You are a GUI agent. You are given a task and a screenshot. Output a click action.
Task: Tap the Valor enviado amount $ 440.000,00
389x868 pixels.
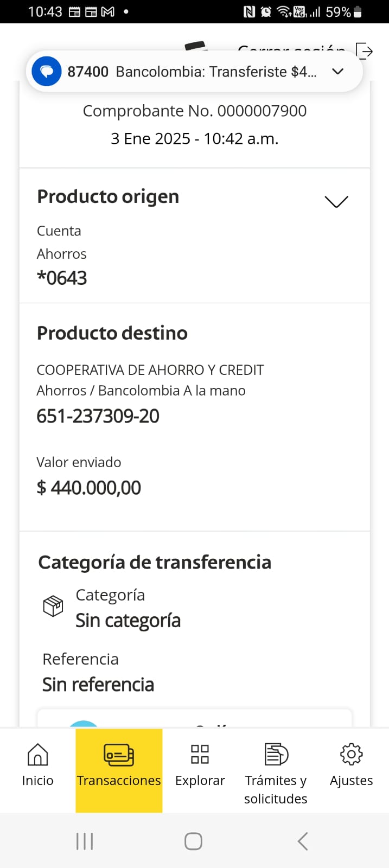pyautogui.click(x=89, y=488)
